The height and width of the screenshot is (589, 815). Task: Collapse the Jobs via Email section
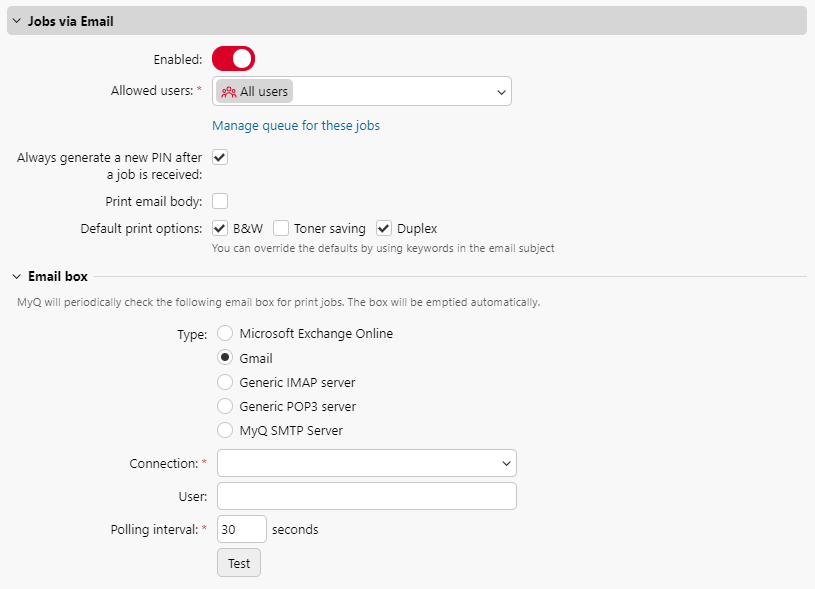tap(15, 20)
